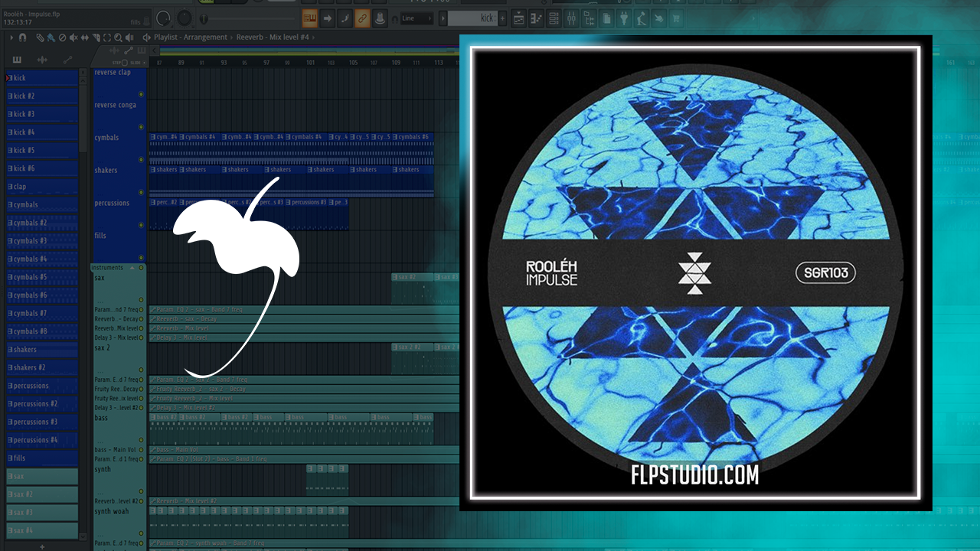Viewport: 980px width, 551px height.
Task: Mute the cymbals track via its green LED
Action: pyautogui.click(x=141, y=160)
